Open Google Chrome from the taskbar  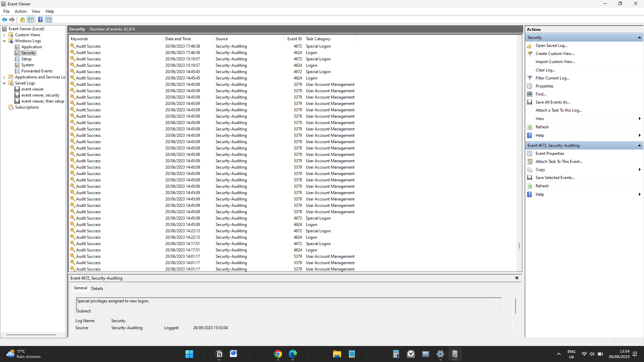coord(278,354)
